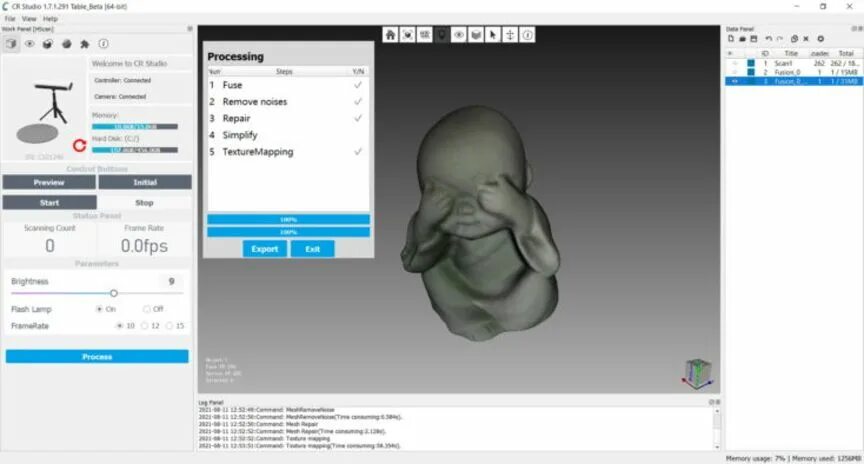The image size is (864, 464).
Task: Set FrameRate to 10
Action: [x=119, y=326]
